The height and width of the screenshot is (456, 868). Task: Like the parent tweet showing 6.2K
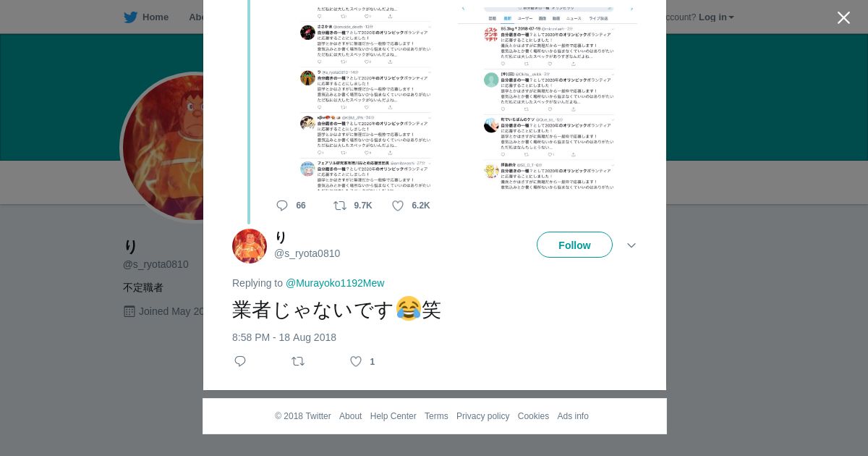click(398, 206)
